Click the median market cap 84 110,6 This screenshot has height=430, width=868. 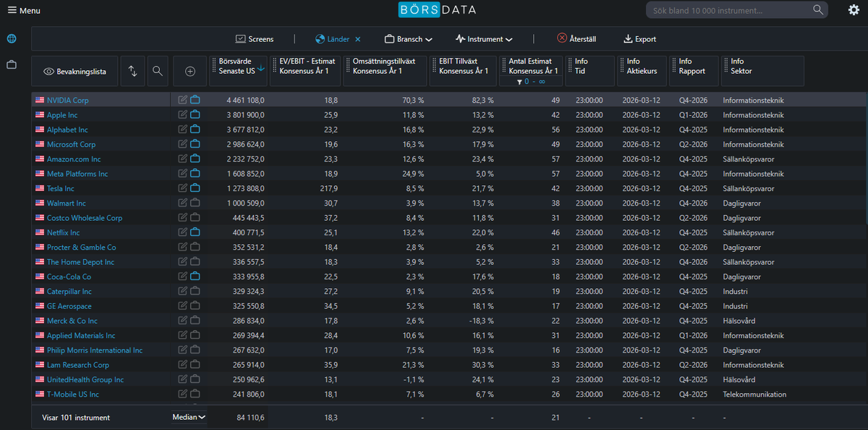click(250, 418)
